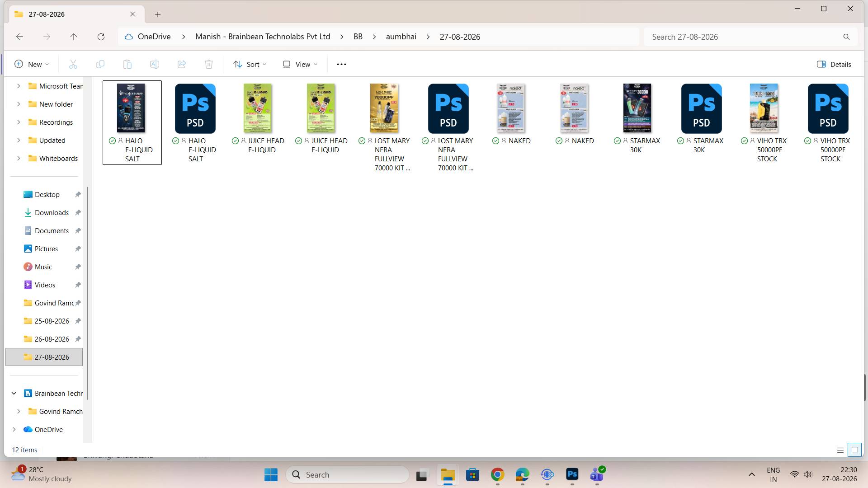Open the 26-08-2026 pinned folder
Screen dimensions: 868x488
tap(52, 339)
